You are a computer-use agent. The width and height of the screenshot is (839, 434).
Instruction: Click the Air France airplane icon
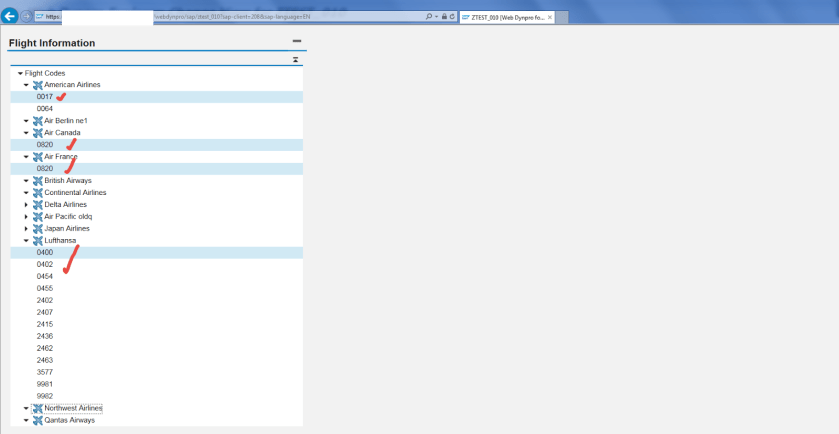37,157
